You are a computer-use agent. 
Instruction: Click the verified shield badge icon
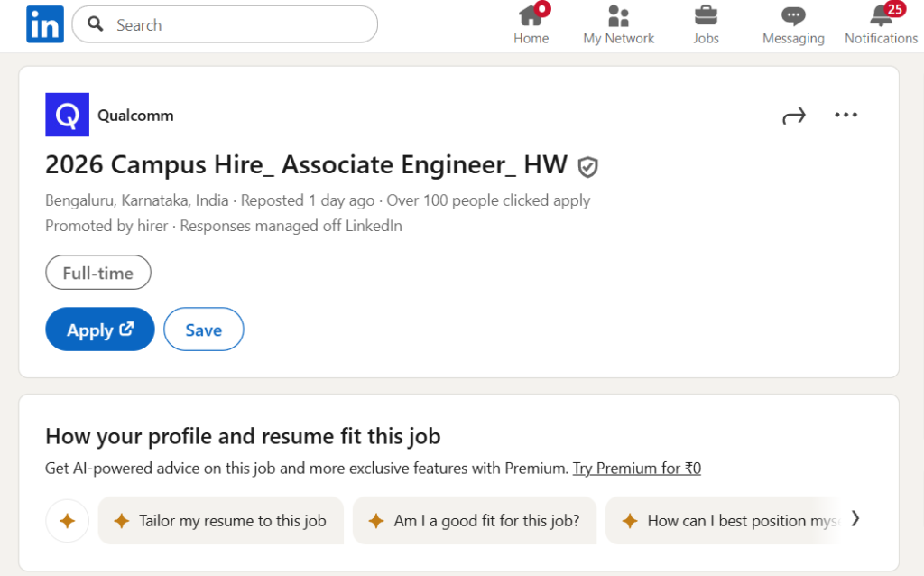(587, 167)
